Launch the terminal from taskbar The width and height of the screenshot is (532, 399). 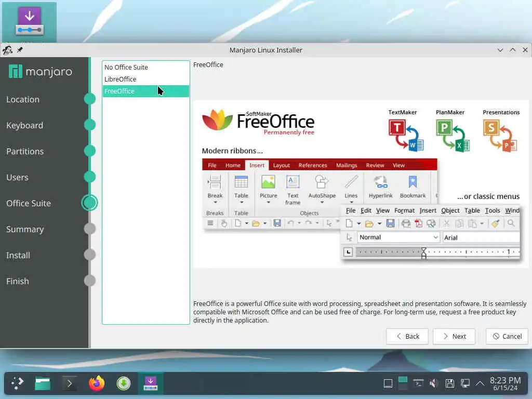pos(70,383)
